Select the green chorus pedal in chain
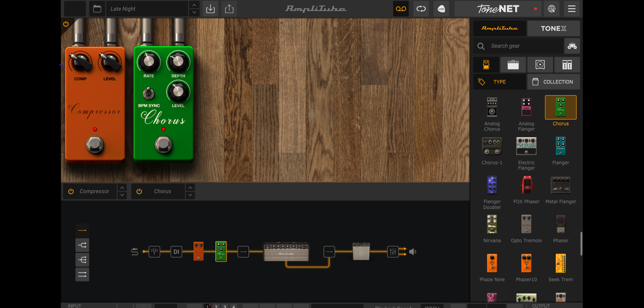Image resolution: width=644 pixels, height=308 pixels. [221, 251]
